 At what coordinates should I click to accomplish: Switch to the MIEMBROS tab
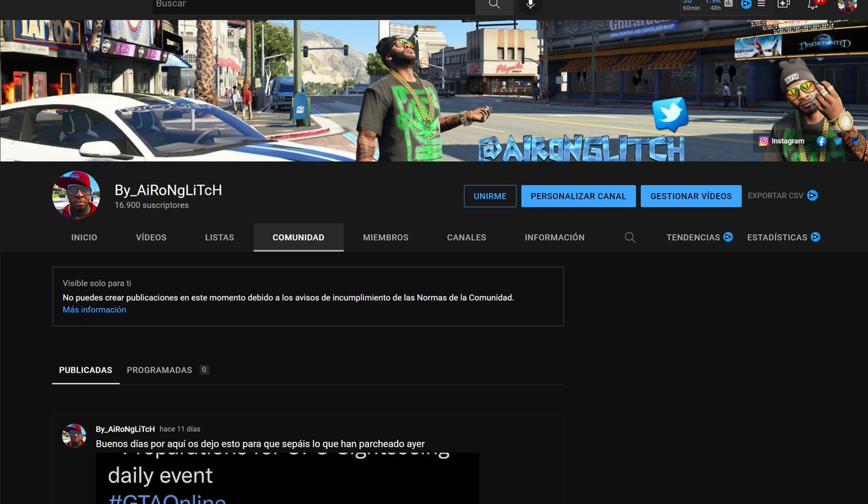click(x=386, y=237)
